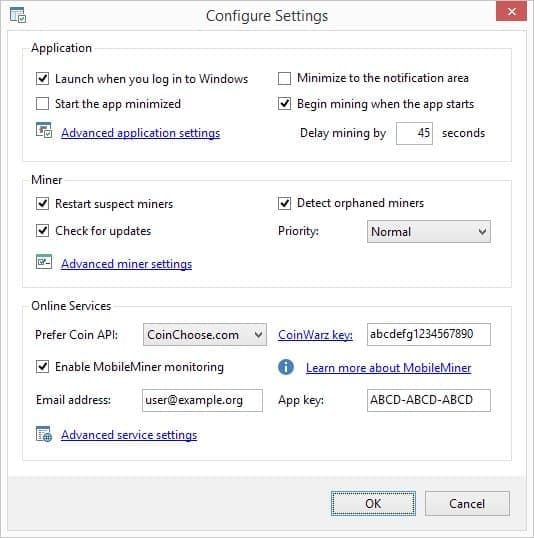Check Minimize to the notification area
The width and height of the screenshot is (534, 538).
285,78
